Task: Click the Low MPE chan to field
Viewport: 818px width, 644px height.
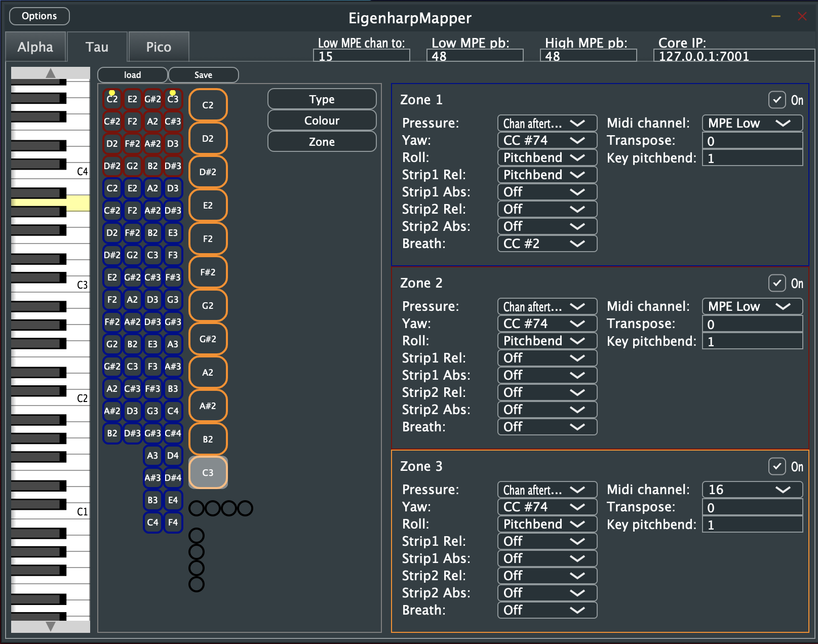Action: [x=362, y=56]
